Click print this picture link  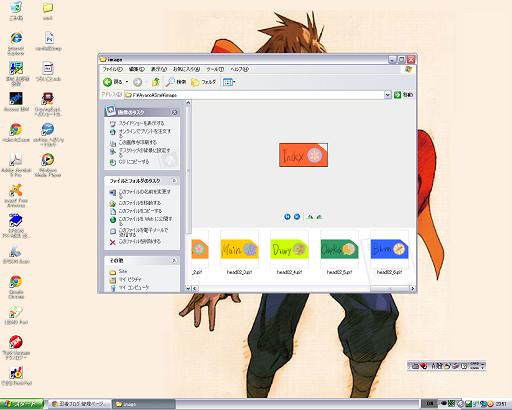(138, 142)
